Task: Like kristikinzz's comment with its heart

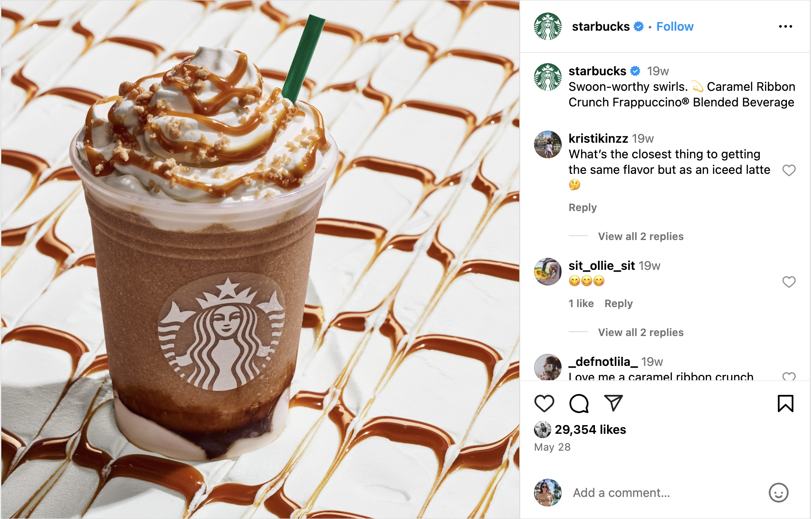Action: pyautogui.click(x=789, y=170)
